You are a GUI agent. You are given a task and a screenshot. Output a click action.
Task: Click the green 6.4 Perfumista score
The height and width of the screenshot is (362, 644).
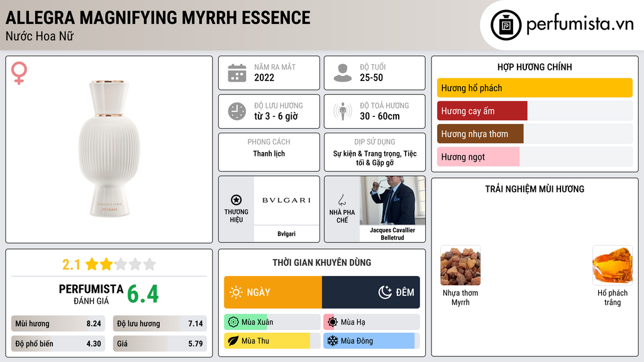point(143,294)
